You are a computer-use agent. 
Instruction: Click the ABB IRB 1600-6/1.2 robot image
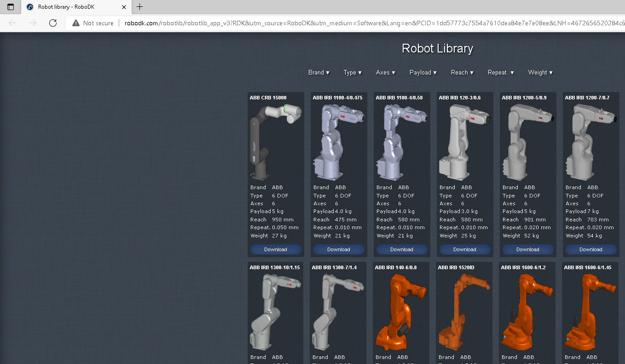tap(527, 312)
